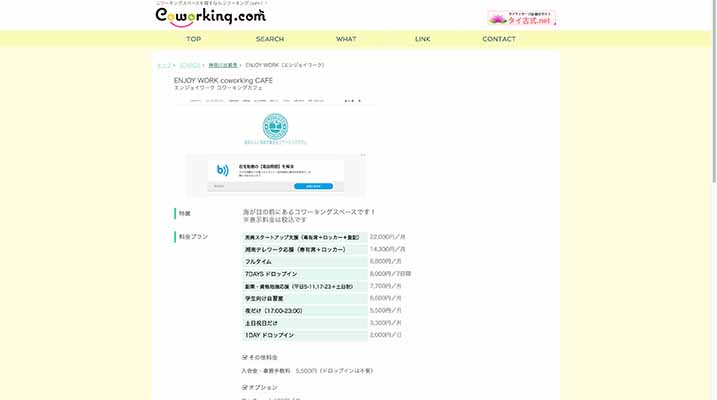Viewport: 717px width, 400px height.
Task: Click the underlined third breadcrumb link
Action: click(x=223, y=65)
